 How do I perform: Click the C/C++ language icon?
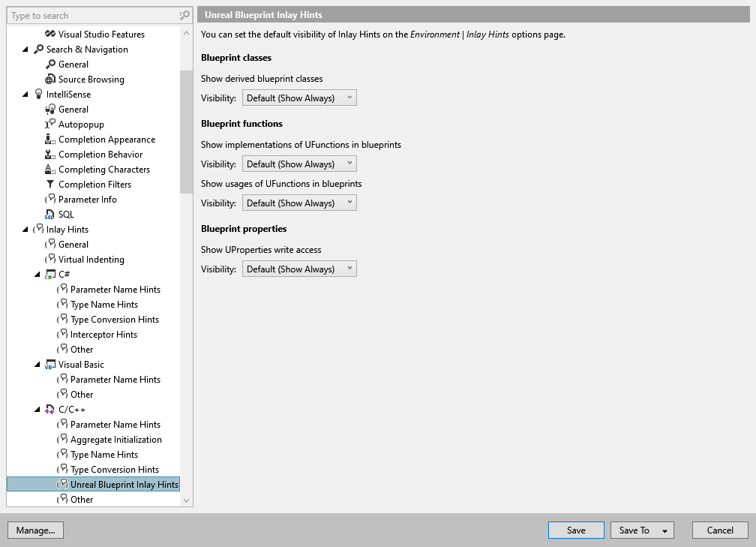pos(50,409)
